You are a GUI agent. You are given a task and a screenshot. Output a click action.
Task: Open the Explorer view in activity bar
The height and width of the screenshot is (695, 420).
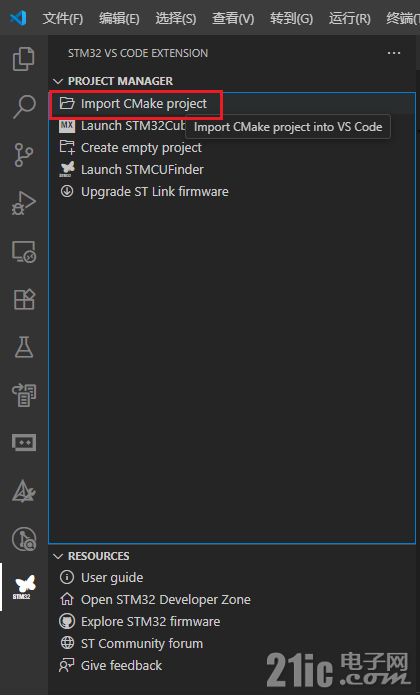pos(23,59)
